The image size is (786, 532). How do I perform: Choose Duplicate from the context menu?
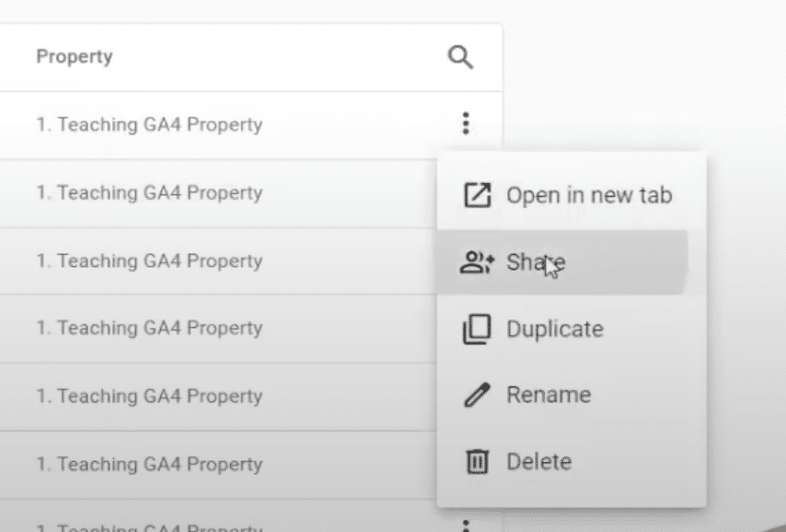click(554, 329)
